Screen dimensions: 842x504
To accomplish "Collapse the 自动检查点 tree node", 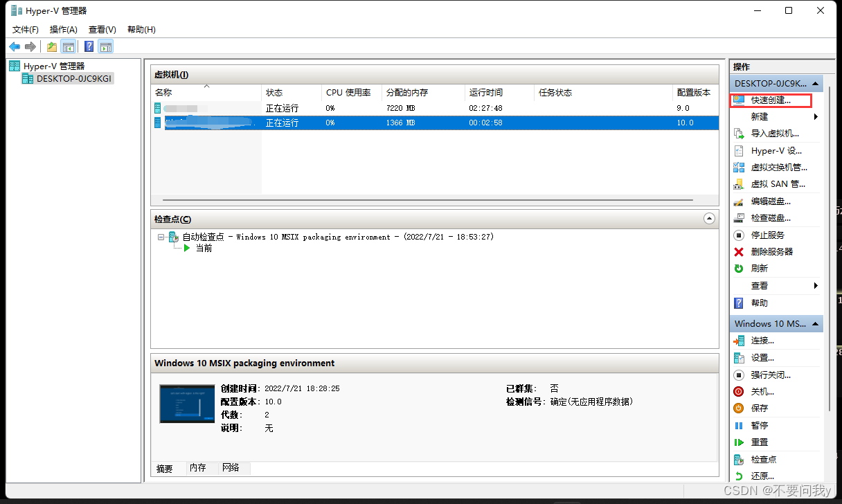I will [x=161, y=237].
